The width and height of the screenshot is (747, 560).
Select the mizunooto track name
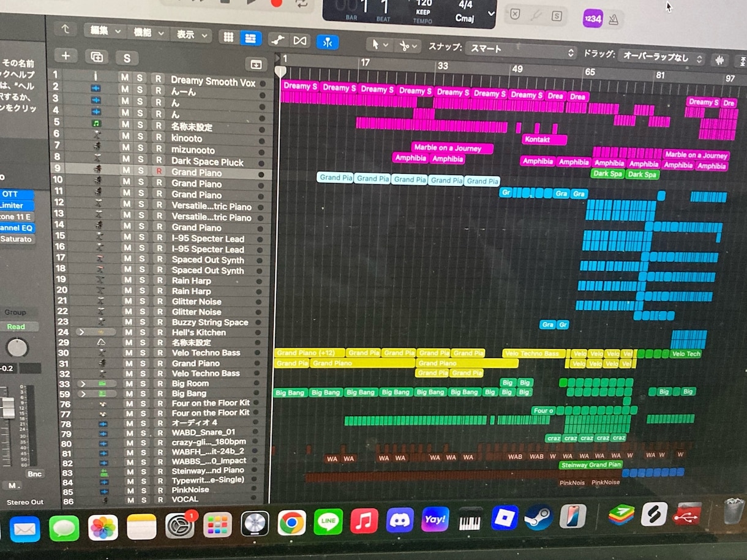tap(193, 151)
